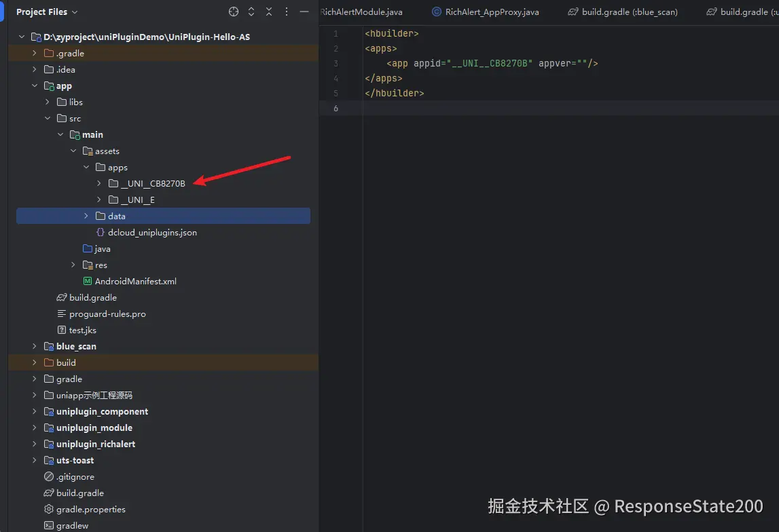Select the dcloud_uniplugins.json file
The height and width of the screenshot is (532, 779).
click(x=152, y=232)
